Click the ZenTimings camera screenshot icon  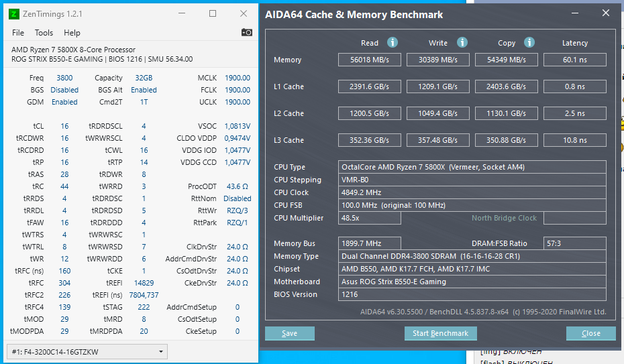click(247, 32)
